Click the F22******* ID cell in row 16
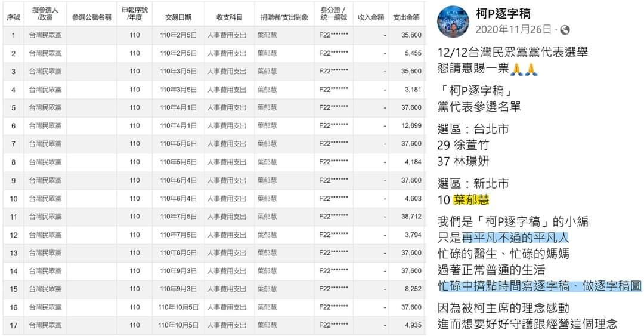The width and height of the screenshot is (644, 336). click(x=333, y=307)
